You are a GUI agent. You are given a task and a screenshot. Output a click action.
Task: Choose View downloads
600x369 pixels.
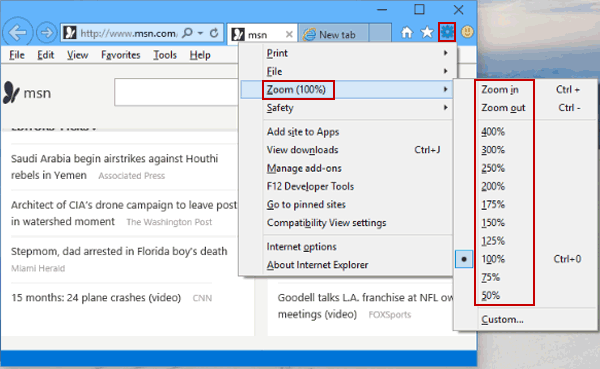pyautogui.click(x=346, y=150)
